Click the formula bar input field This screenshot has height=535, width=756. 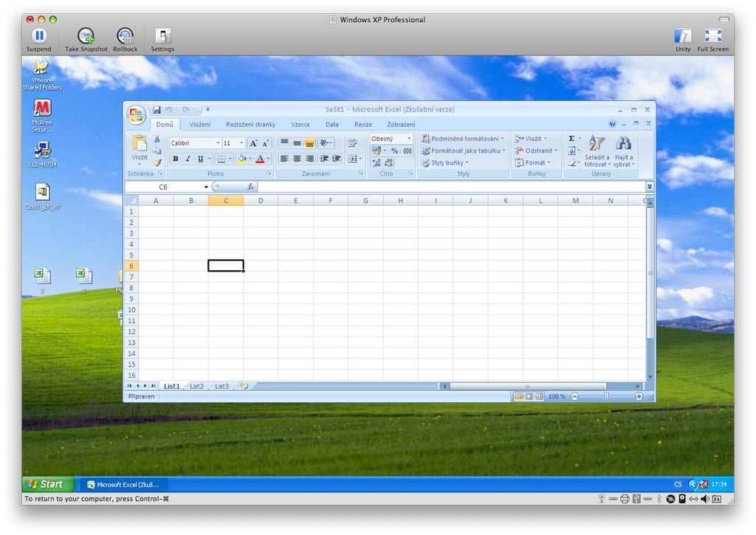pos(451,187)
